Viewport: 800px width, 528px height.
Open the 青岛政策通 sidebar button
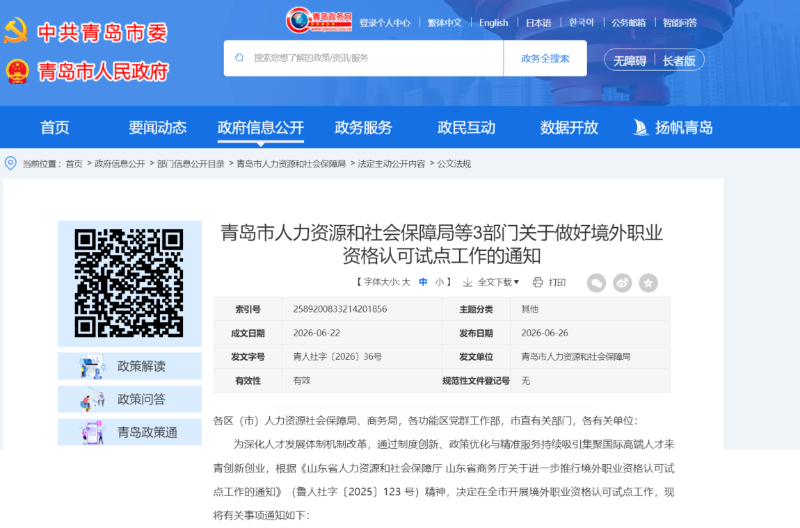130,433
